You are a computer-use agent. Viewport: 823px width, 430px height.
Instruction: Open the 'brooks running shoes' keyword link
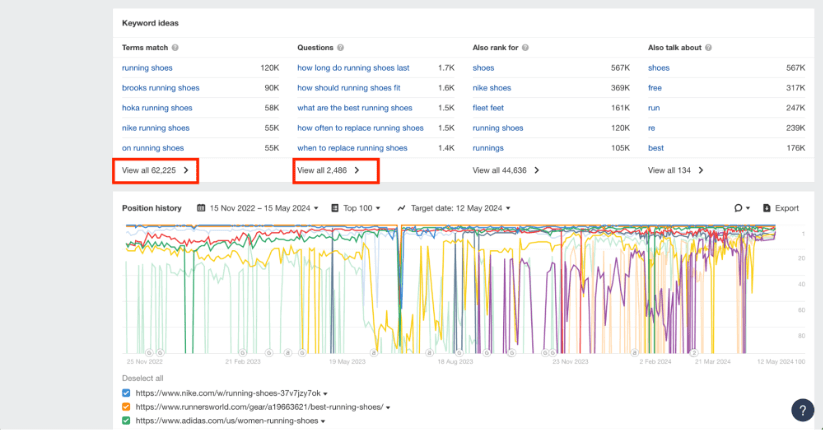[x=160, y=88]
